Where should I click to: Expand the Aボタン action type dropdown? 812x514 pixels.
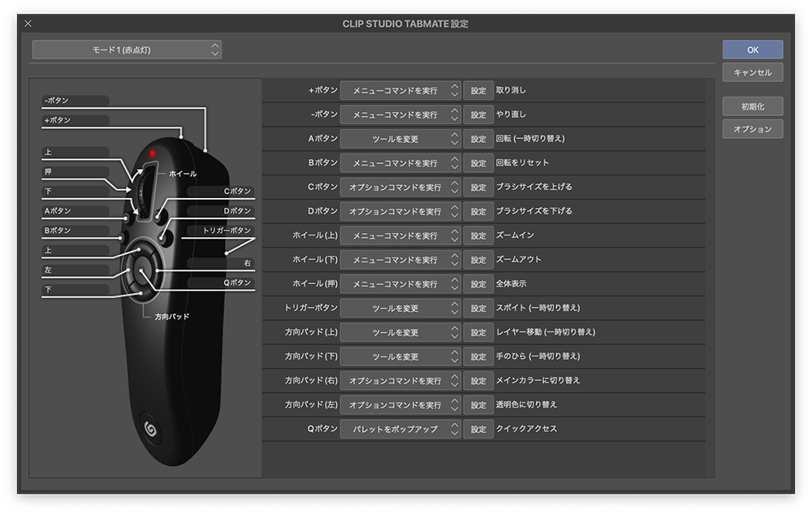pyautogui.click(x=400, y=139)
